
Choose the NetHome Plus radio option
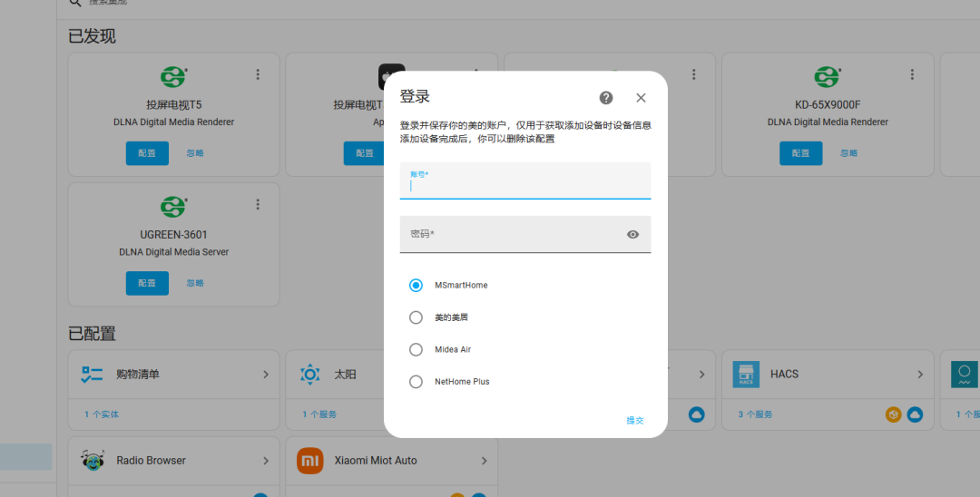(416, 382)
